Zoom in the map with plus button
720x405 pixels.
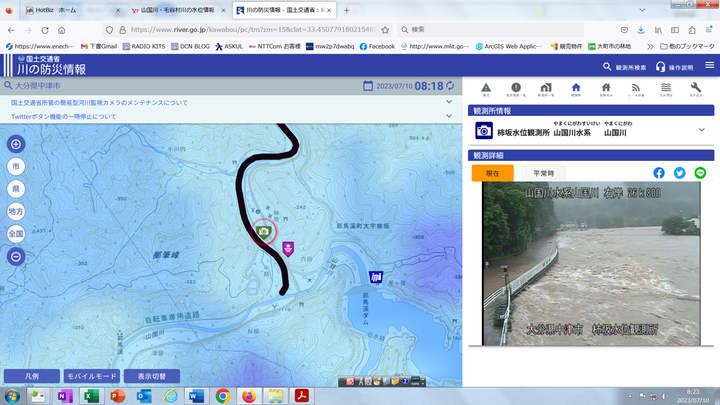[x=16, y=144]
